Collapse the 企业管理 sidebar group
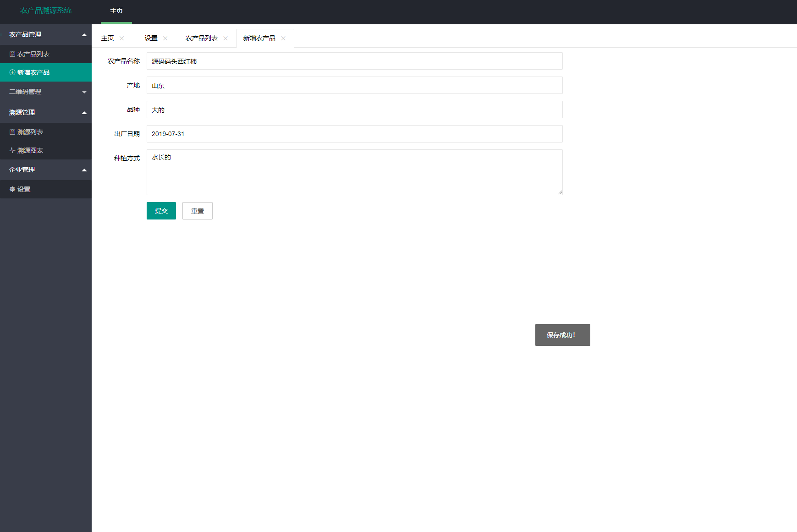 [x=46, y=170]
